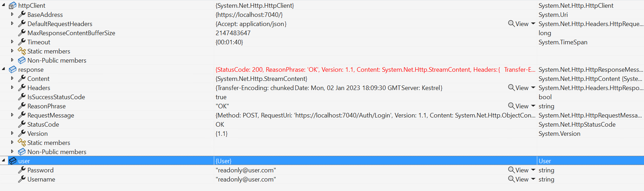Click the httpClient variable cube icon
This screenshot has width=644, height=191.
pos(13,5)
